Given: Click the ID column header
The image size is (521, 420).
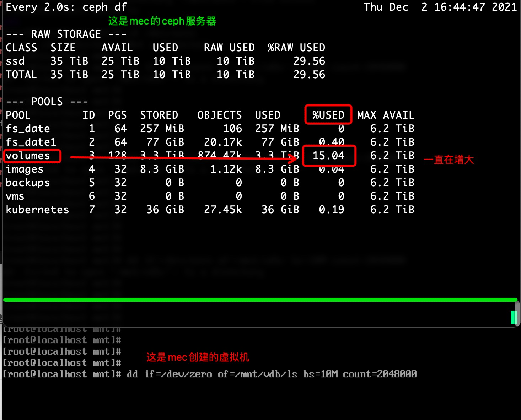Looking at the screenshot, I should pos(89,115).
